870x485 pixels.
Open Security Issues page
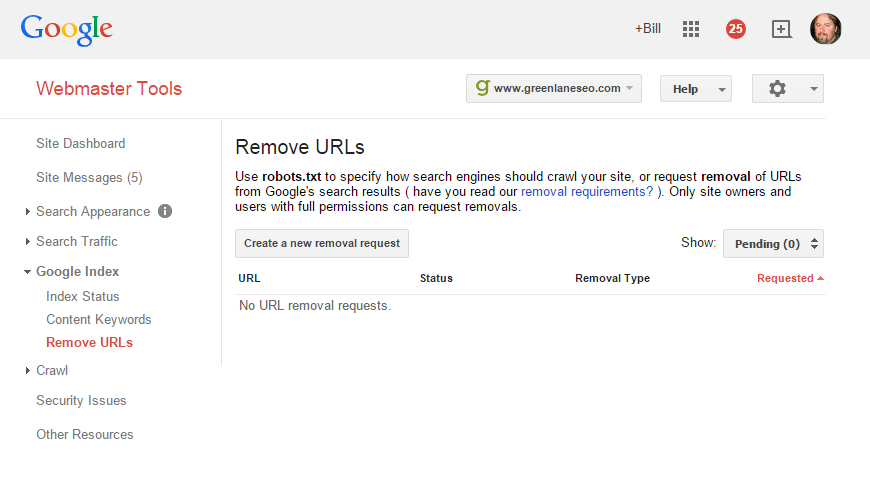[81, 400]
